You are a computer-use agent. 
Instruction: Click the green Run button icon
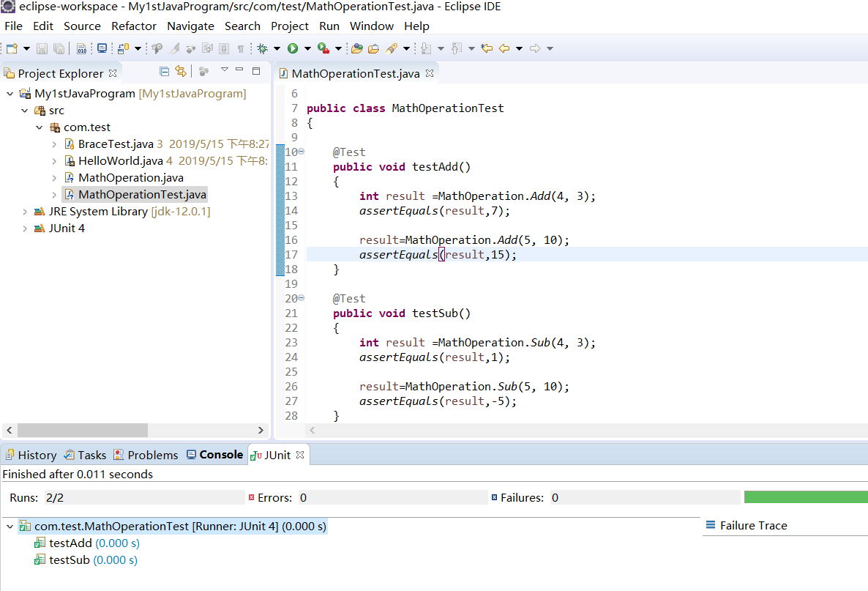click(293, 49)
